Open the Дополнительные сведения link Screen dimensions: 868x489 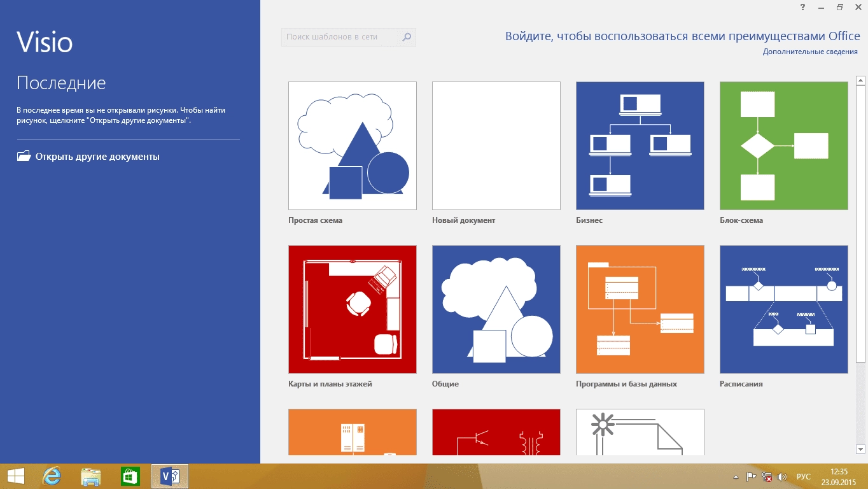point(810,52)
